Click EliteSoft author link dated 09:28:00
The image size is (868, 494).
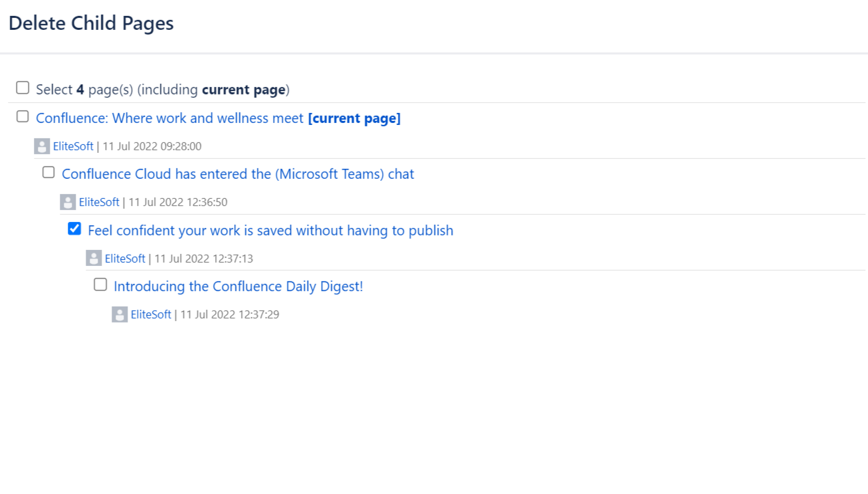click(x=73, y=146)
